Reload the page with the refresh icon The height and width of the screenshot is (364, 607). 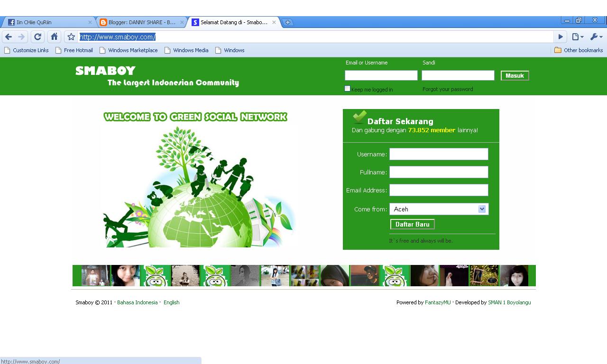click(38, 36)
